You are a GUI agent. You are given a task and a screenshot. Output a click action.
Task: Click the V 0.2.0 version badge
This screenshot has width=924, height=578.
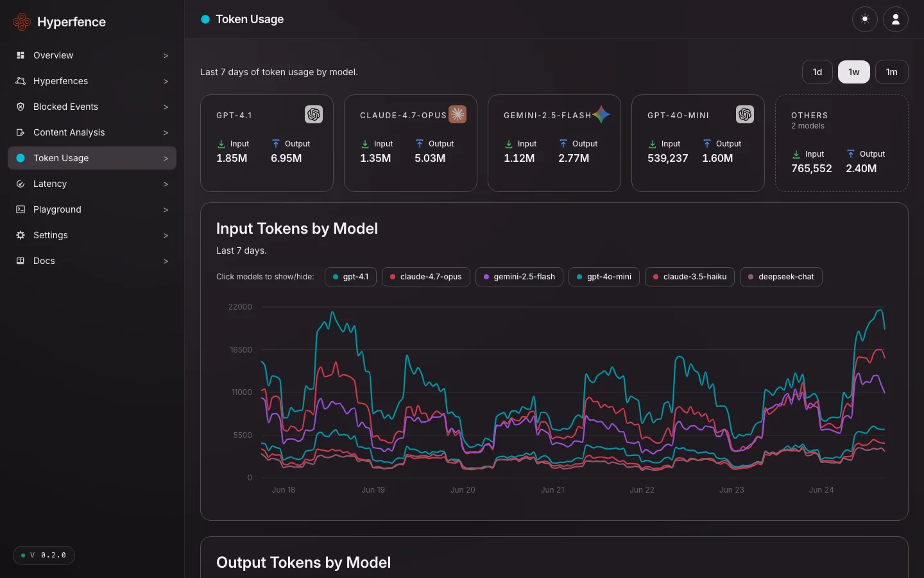pyautogui.click(x=44, y=555)
